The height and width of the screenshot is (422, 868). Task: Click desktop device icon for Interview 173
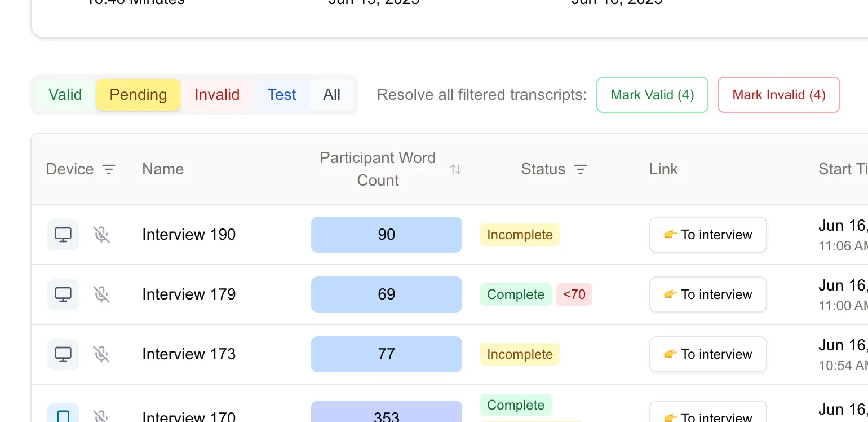point(63,354)
